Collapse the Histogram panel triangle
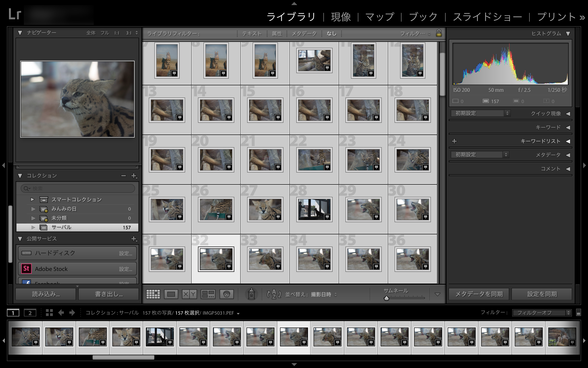The height and width of the screenshot is (368, 588). pyautogui.click(x=568, y=34)
